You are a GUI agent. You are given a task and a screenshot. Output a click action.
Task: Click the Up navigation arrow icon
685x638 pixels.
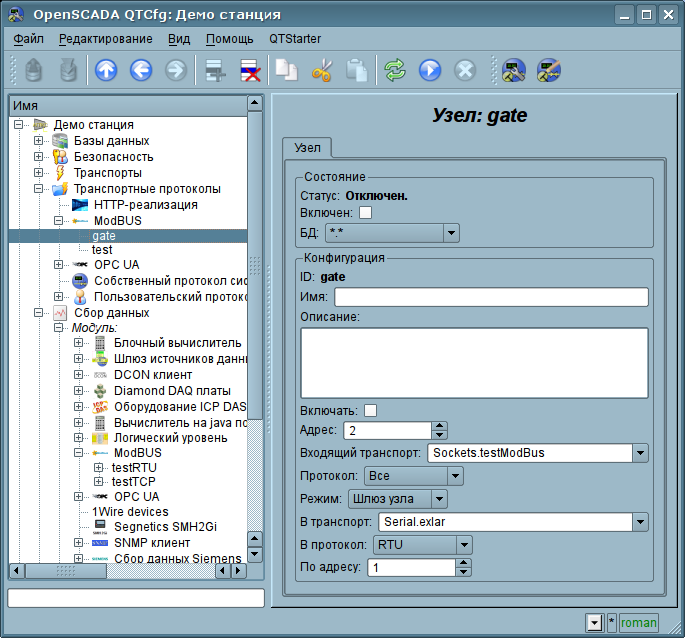[106, 70]
